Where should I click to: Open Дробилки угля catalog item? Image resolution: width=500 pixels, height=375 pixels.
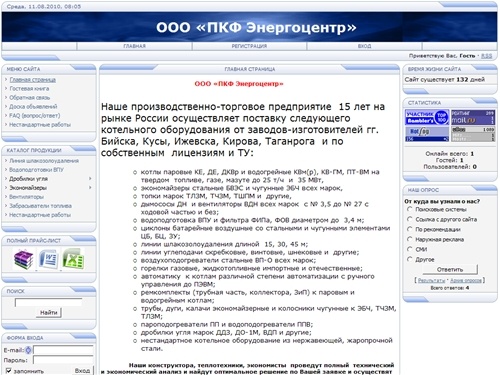point(28,179)
